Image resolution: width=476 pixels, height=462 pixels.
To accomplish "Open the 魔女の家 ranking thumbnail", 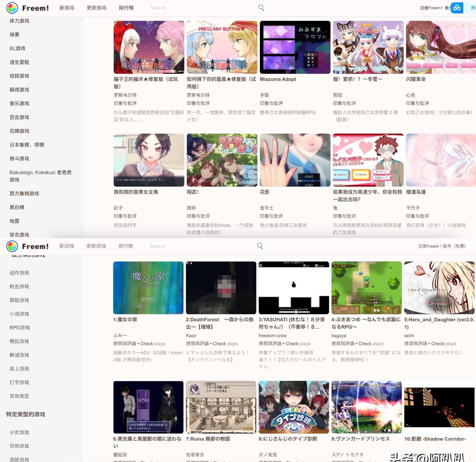I will 148,288.
